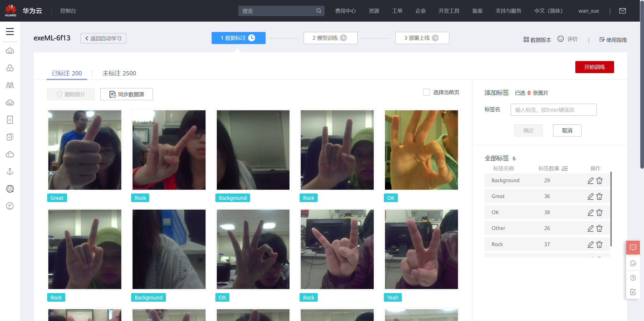Delete the Great label with trash icon

(x=599, y=196)
